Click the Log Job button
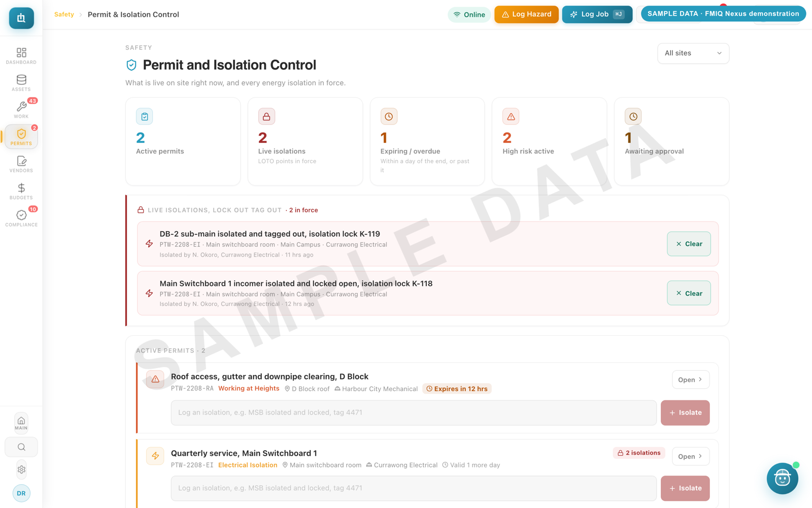 pos(597,14)
